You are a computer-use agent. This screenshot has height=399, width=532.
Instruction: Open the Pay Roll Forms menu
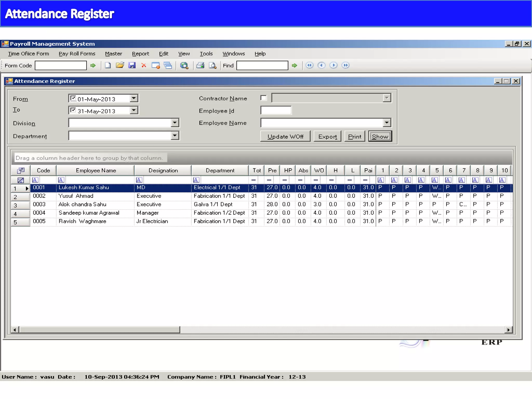click(x=77, y=54)
